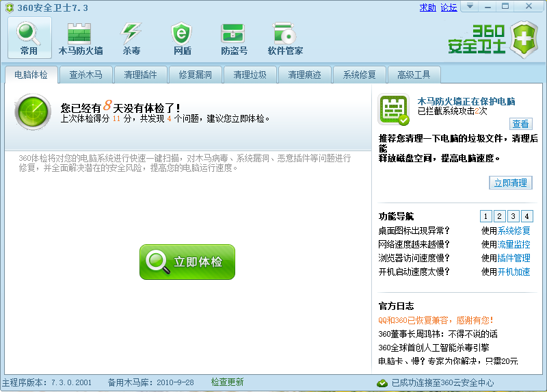The height and width of the screenshot is (392, 547).
Task: Switch to the 查杀木马 tab
Action: click(86, 75)
